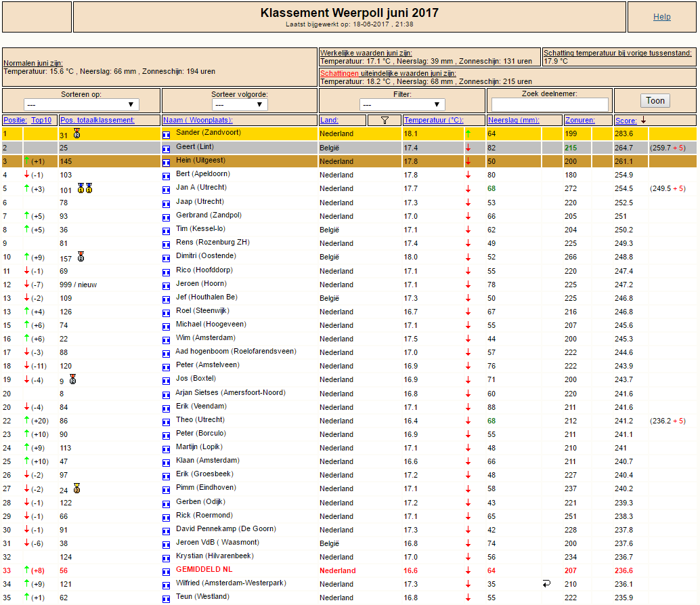The width and height of the screenshot is (700, 605).
Task: Sort by Zonuren column header
Action: (580, 120)
